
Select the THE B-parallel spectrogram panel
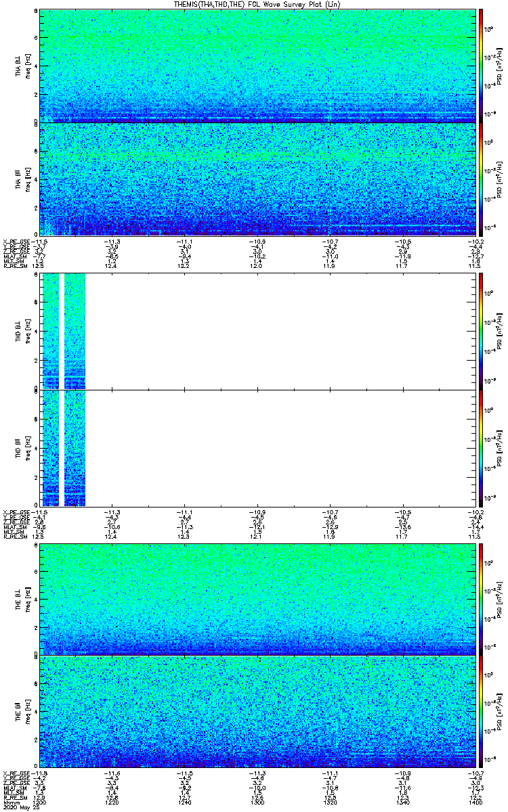pos(257,712)
